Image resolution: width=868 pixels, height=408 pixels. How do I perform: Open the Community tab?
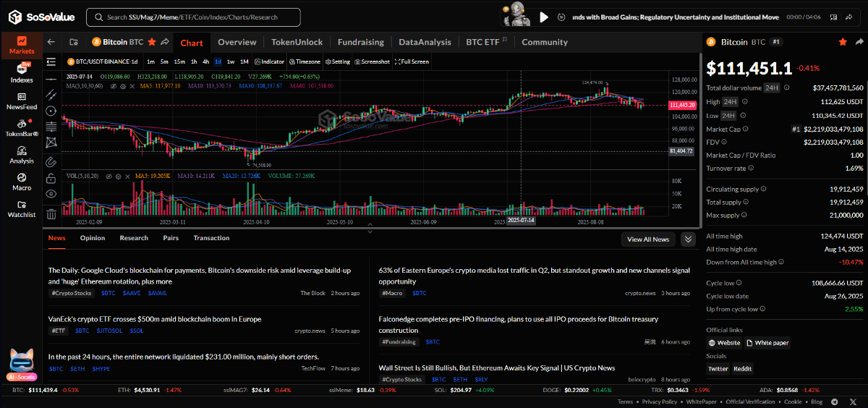tap(545, 43)
